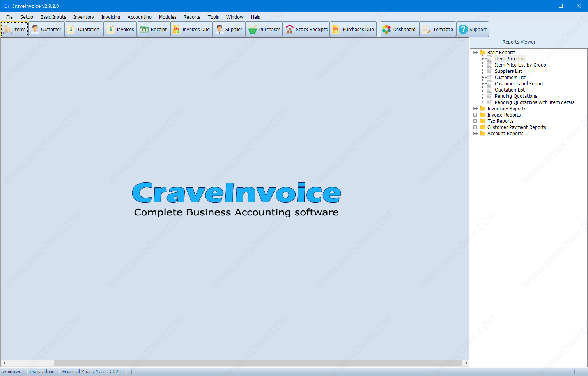Click the CraveInvoice title bar app icon
588x376 pixels.
(6, 6)
